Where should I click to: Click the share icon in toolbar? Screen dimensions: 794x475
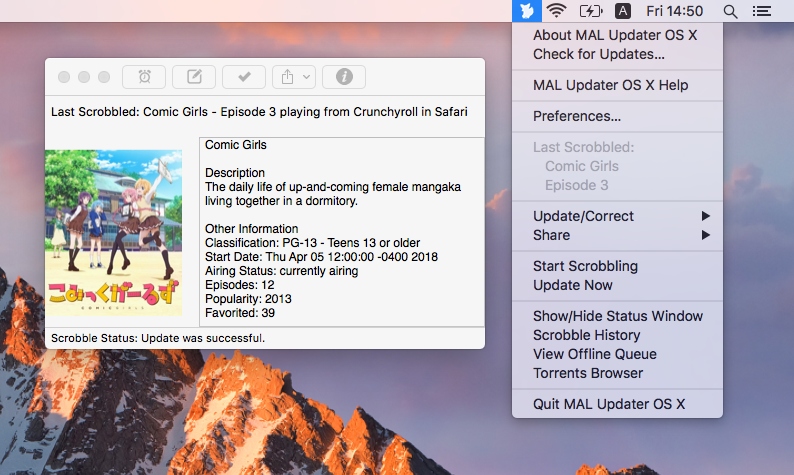click(x=287, y=77)
